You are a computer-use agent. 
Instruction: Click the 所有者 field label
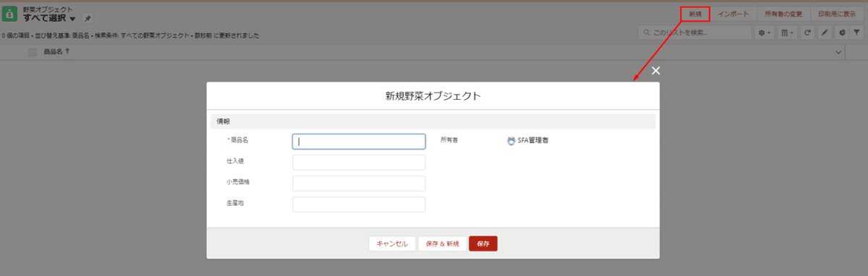[x=449, y=140]
